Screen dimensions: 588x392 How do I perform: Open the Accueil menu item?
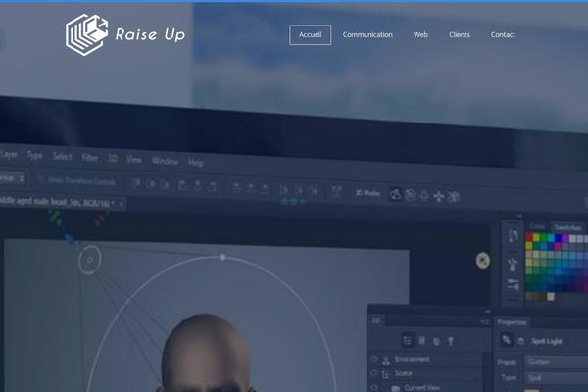(x=310, y=35)
